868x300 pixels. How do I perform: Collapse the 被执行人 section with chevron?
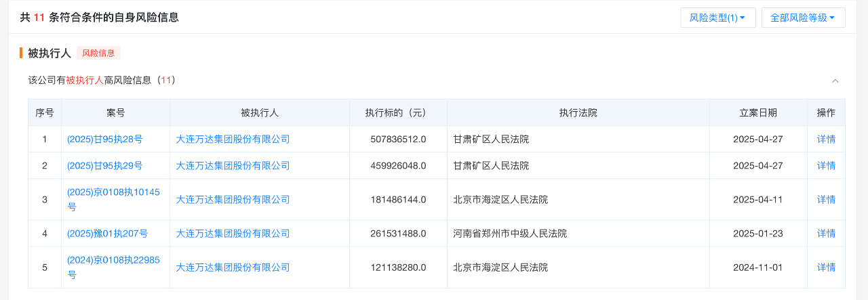click(x=835, y=81)
